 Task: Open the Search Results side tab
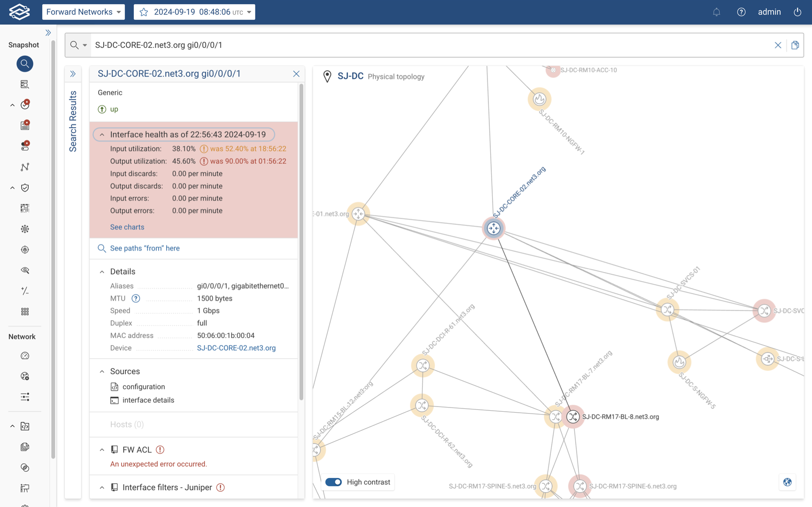pos(73,121)
